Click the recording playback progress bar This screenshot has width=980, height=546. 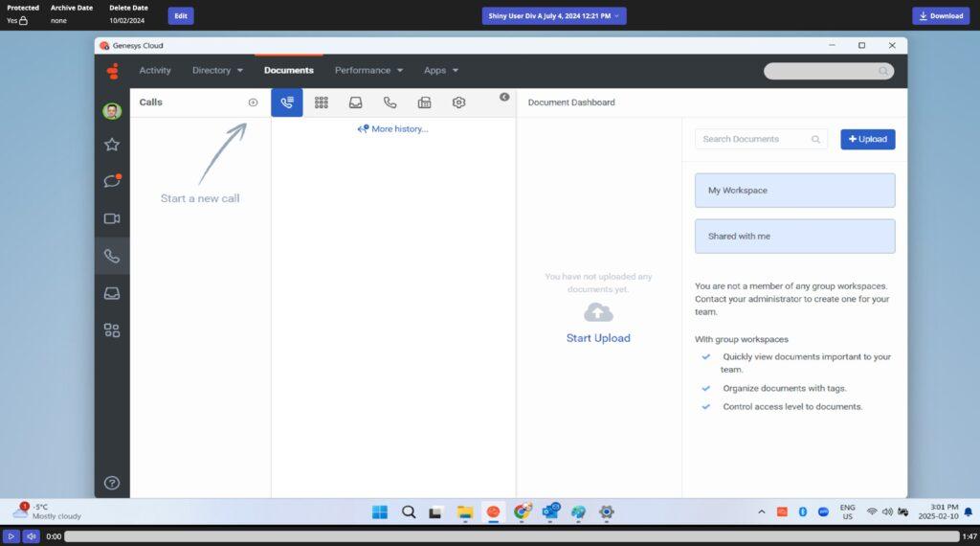point(511,536)
